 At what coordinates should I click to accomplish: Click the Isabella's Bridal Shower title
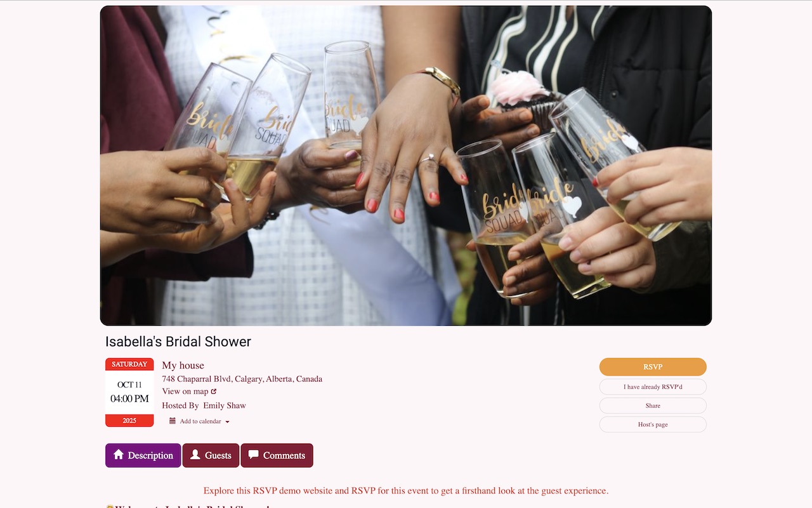coord(178,342)
